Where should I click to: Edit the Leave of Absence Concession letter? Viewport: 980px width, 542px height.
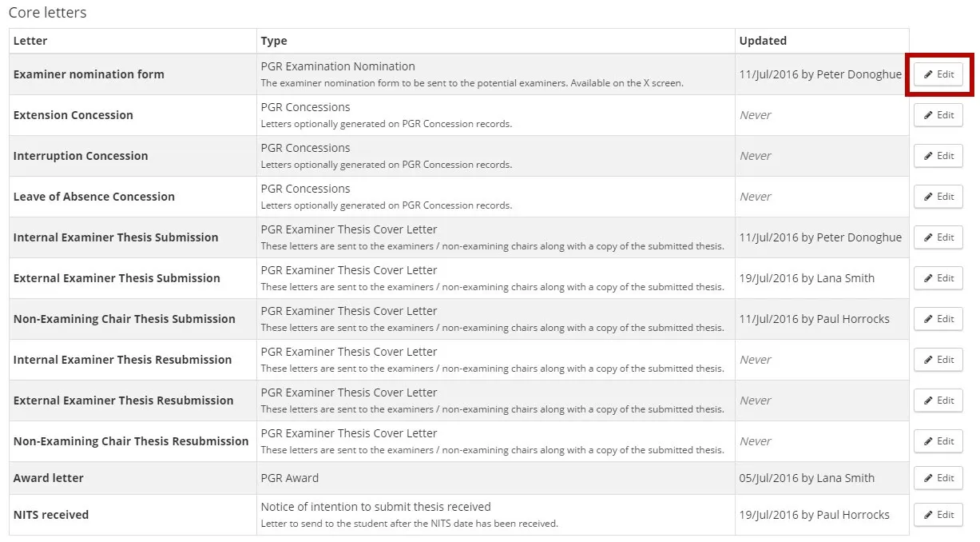click(938, 197)
